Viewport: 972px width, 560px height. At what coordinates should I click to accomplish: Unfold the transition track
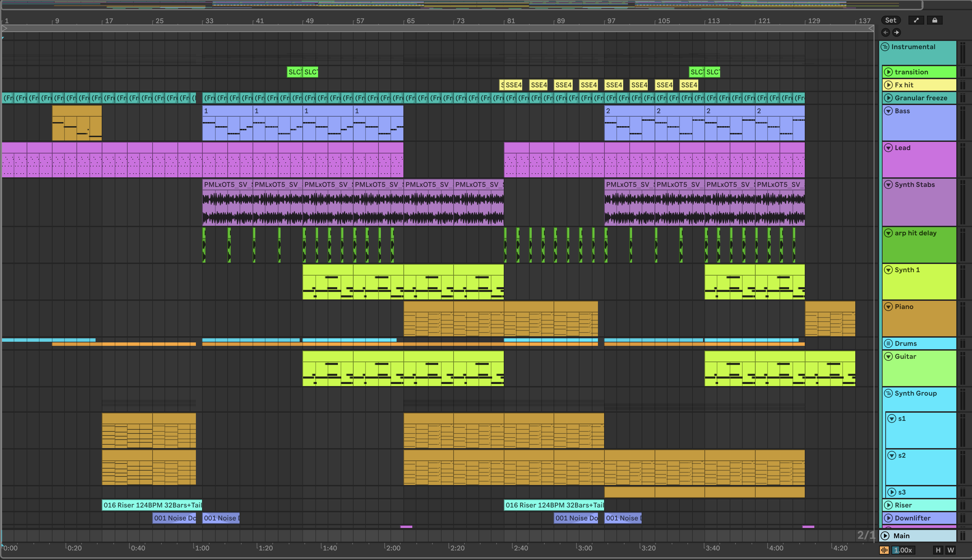[x=888, y=72]
